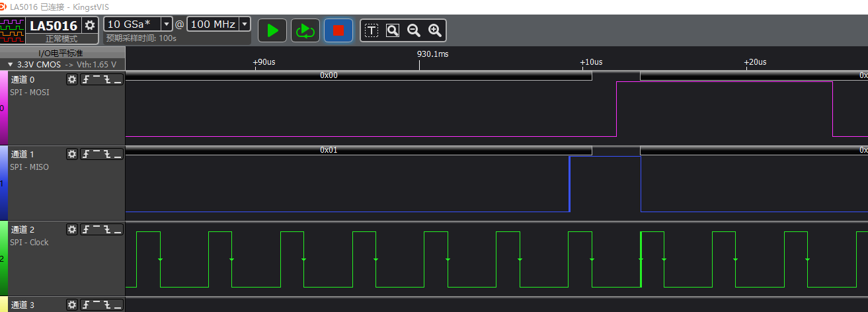The height and width of the screenshot is (312, 868).
Task: Zoom in the waveform view
Action: tap(434, 30)
